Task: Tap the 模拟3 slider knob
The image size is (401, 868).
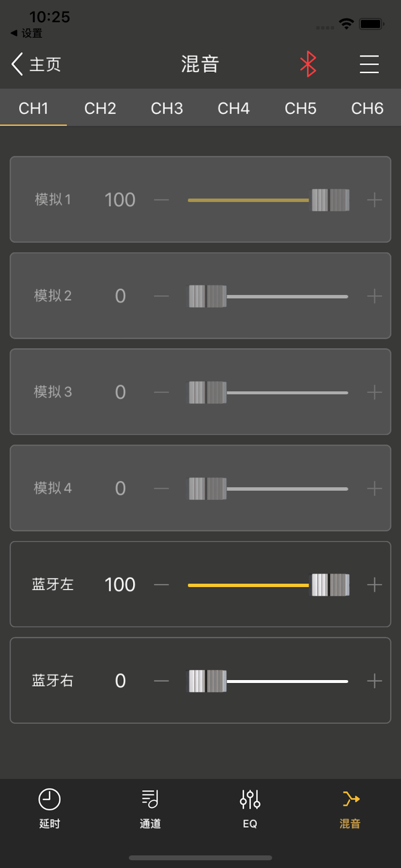Action: click(x=206, y=392)
